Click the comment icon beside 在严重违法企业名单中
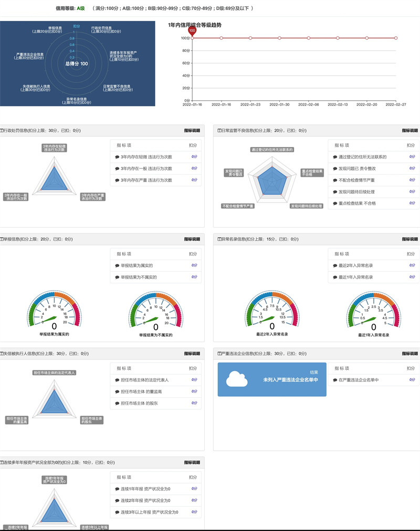 pyautogui.click(x=335, y=380)
